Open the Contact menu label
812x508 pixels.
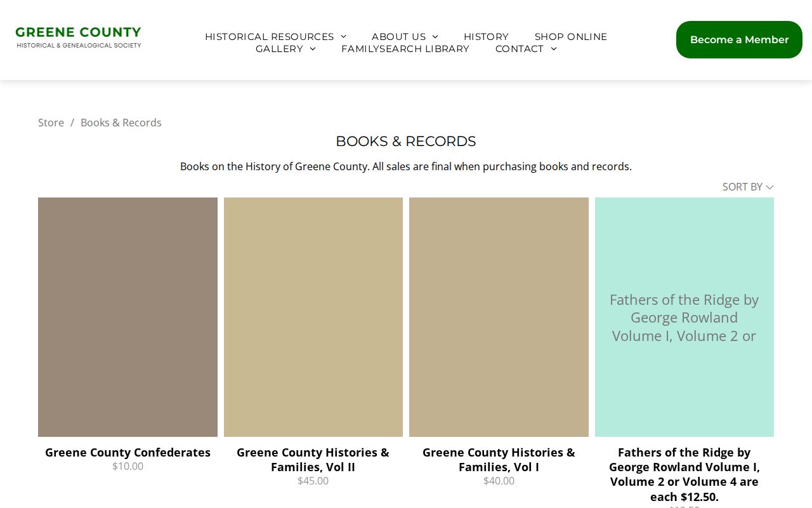coord(520,49)
